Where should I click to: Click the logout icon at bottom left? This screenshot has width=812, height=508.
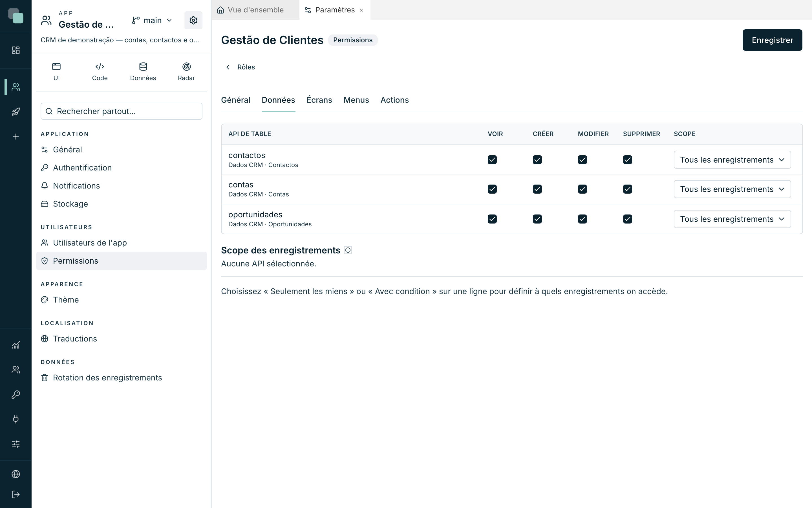[16, 494]
